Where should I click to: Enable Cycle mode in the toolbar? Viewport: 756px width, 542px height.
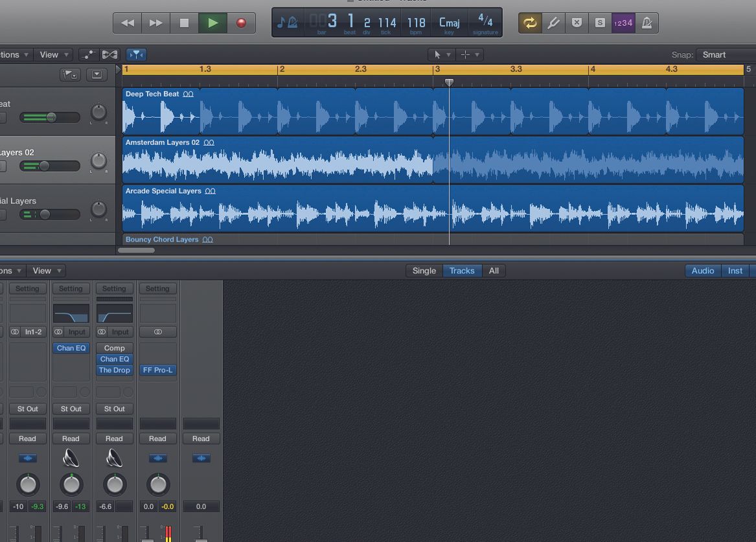point(530,22)
